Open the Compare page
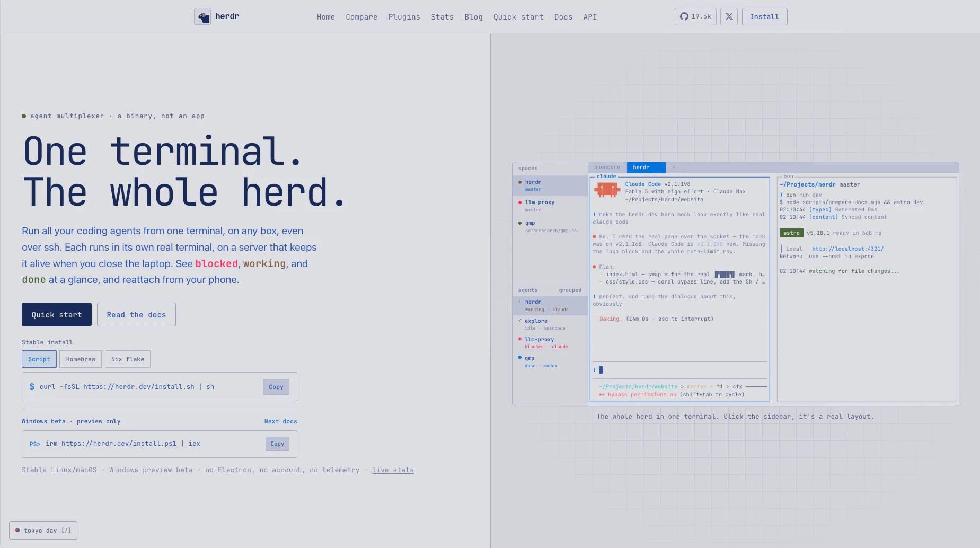 point(361,17)
